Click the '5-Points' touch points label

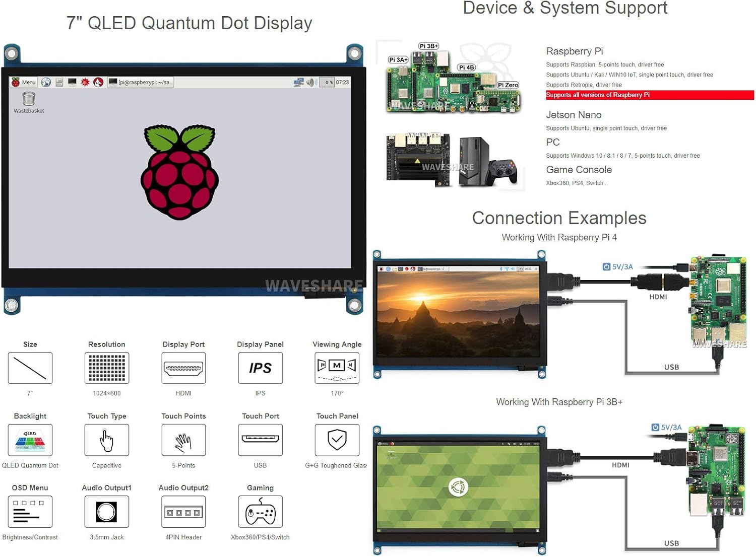tap(183, 466)
